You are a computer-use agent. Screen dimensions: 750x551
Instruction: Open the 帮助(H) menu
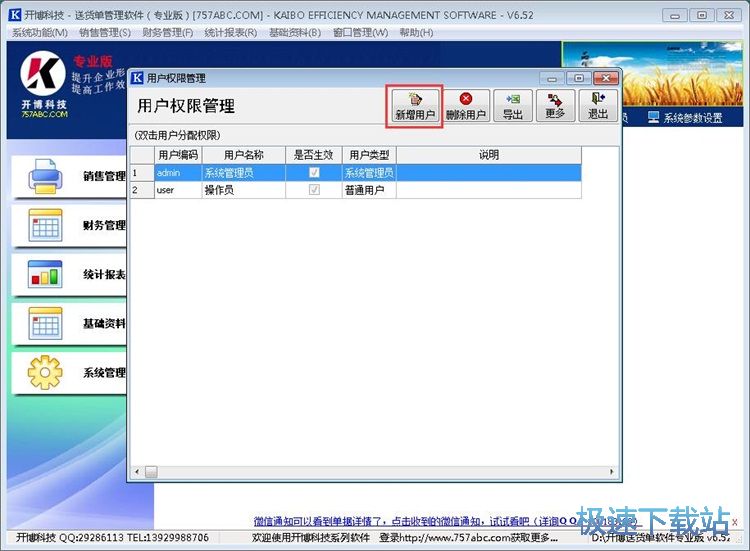[x=416, y=33]
